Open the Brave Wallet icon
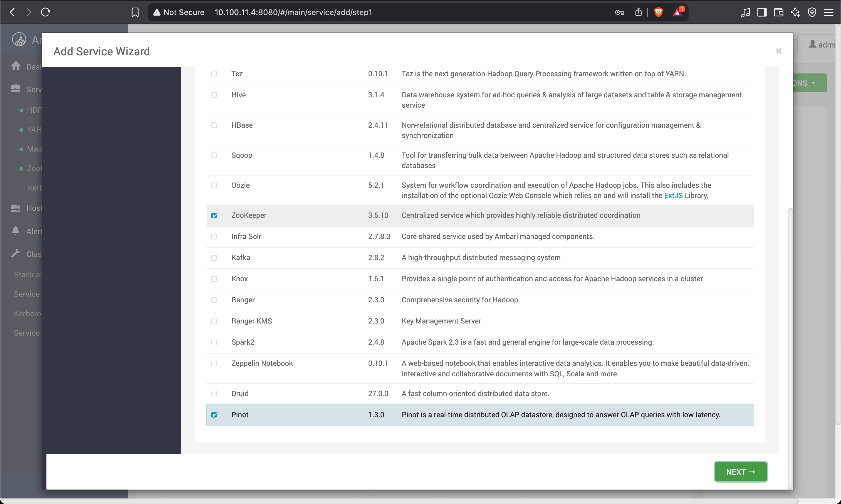 coord(778,12)
